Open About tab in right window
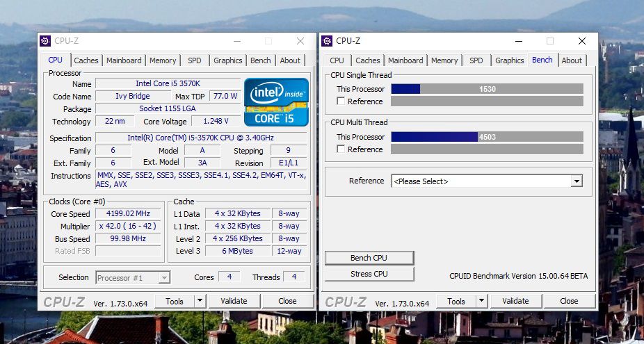Image resolution: width=644 pixels, height=344 pixels. click(572, 60)
